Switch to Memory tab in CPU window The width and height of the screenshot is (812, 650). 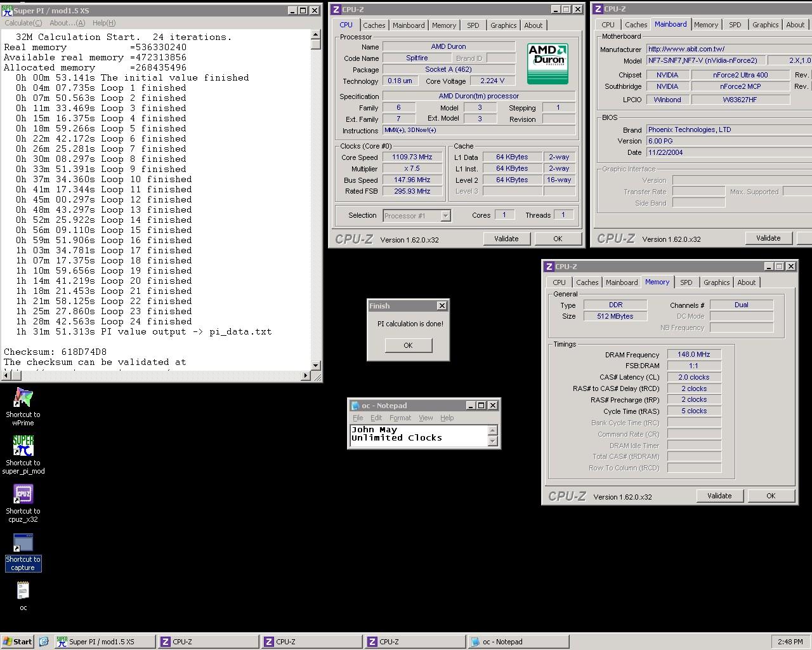[x=444, y=25]
